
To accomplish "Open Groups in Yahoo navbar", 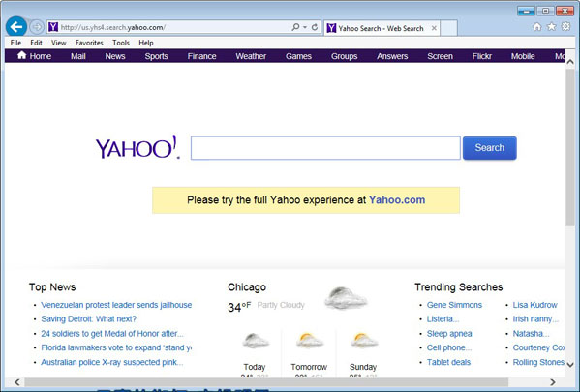I will point(344,56).
